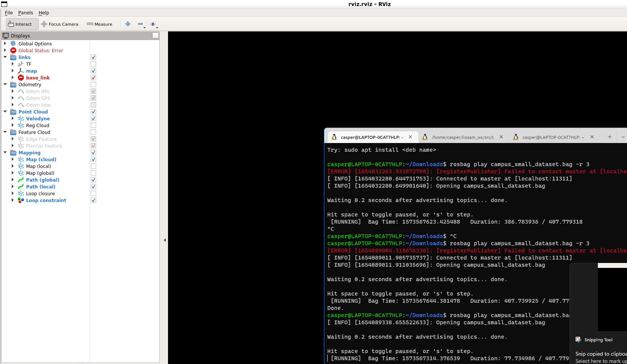Enable the TF display checkbox

[93, 64]
